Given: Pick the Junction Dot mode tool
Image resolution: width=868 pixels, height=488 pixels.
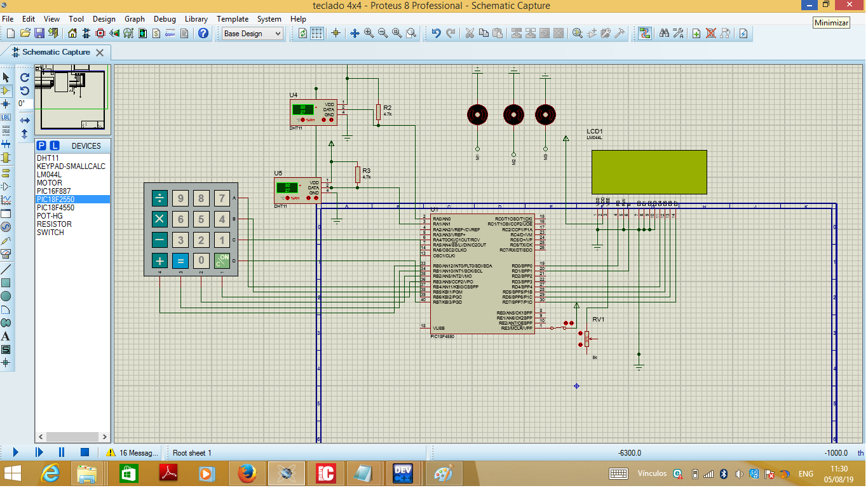Looking at the screenshot, I should tap(6, 104).
